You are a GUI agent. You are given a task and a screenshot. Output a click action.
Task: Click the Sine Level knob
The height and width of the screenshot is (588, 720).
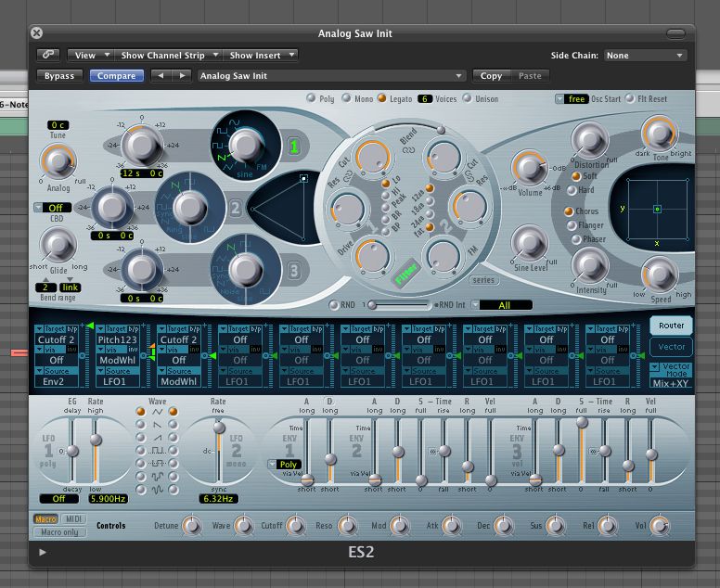[530, 242]
